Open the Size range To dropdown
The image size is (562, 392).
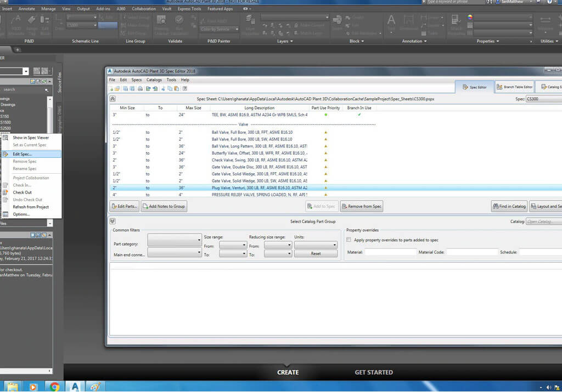pyautogui.click(x=233, y=254)
